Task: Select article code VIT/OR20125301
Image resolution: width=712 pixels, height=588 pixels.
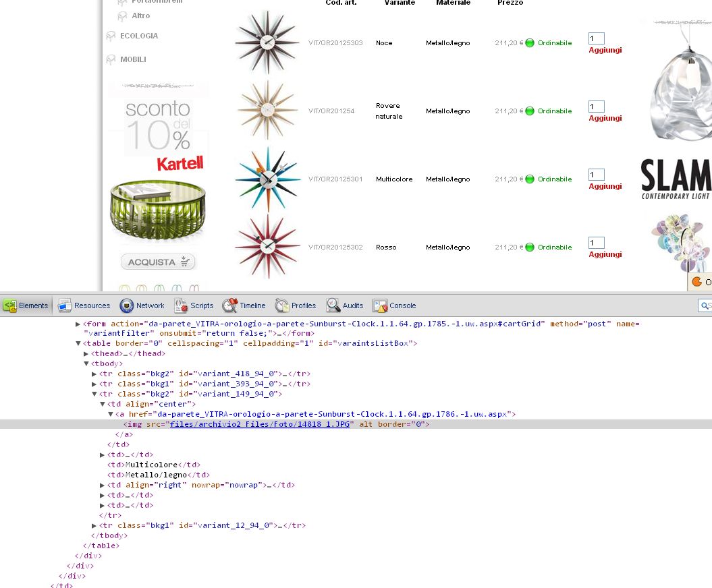Action: coord(335,179)
